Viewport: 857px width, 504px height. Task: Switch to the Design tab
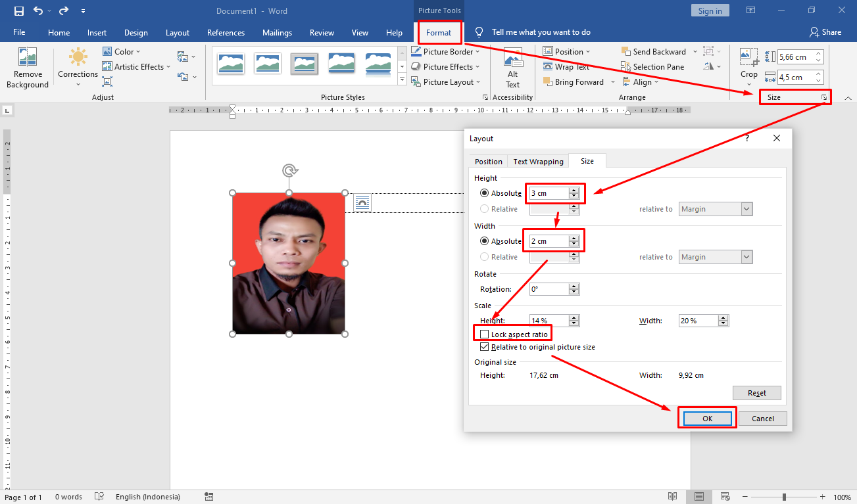136,32
